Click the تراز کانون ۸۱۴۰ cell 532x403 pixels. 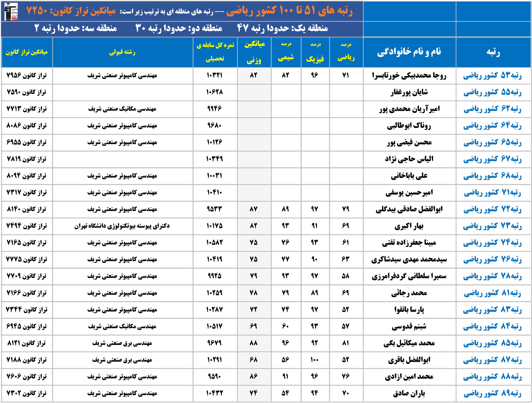(x=27, y=209)
